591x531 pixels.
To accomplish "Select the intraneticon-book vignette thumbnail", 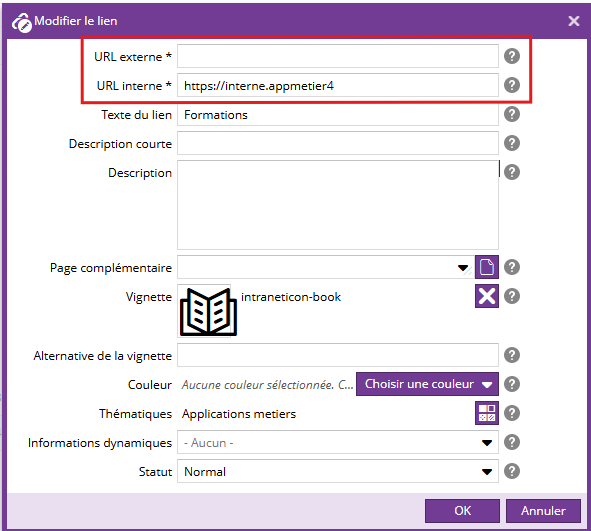I will [208, 312].
